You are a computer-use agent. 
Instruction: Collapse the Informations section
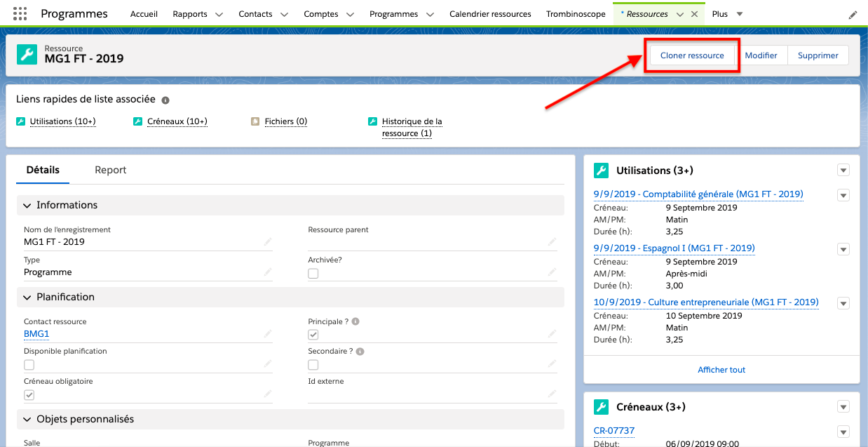[27, 206]
